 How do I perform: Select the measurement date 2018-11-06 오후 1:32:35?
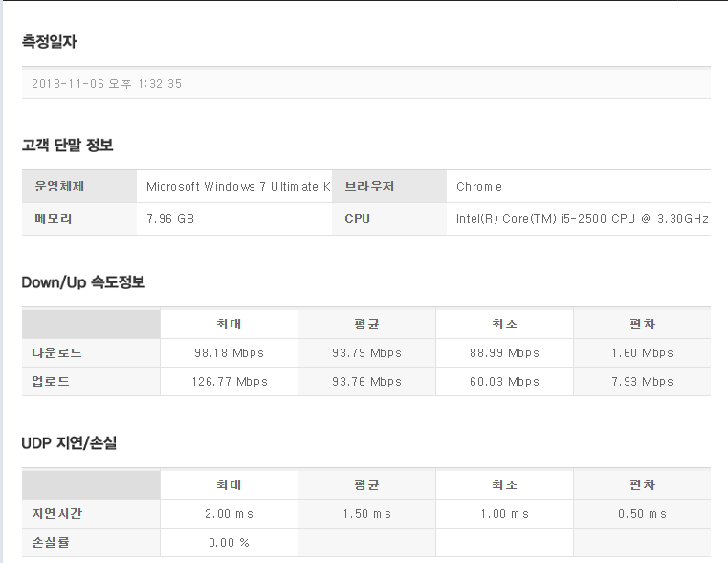click(106, 84)
